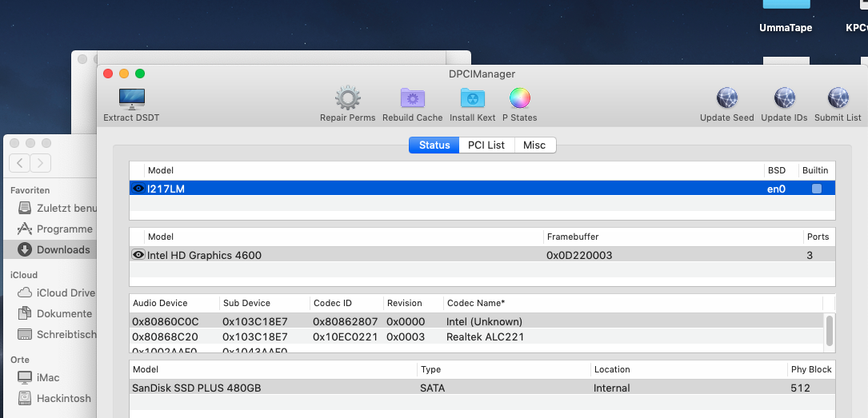Switch to the Misc tab
Image resolution: width=868 pixels, height=418 pixels.
(534, 145)
